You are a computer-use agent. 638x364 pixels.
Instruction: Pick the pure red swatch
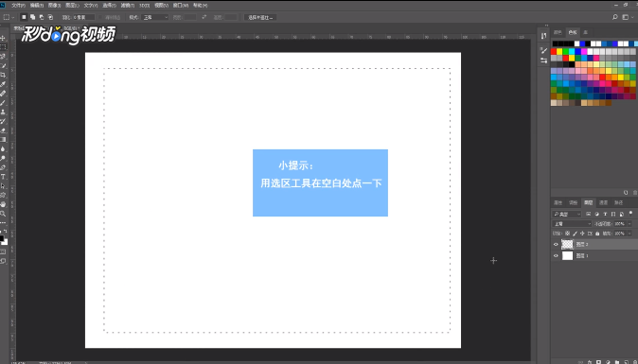pos(554,52)
